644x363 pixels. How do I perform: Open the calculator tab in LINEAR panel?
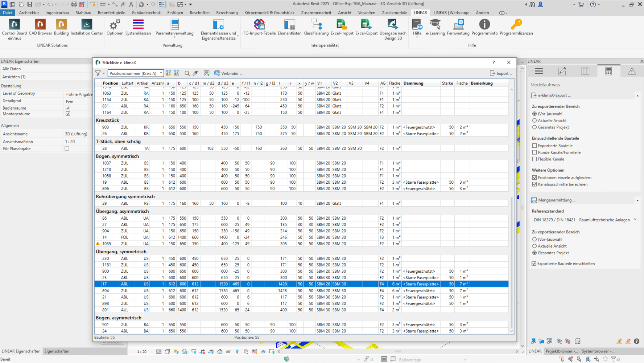tap(608, 72)
